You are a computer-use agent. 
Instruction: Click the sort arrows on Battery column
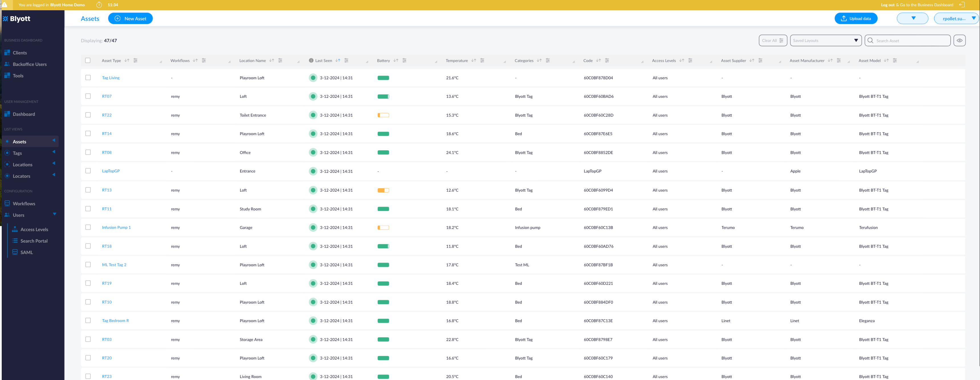tap(396, 60)
